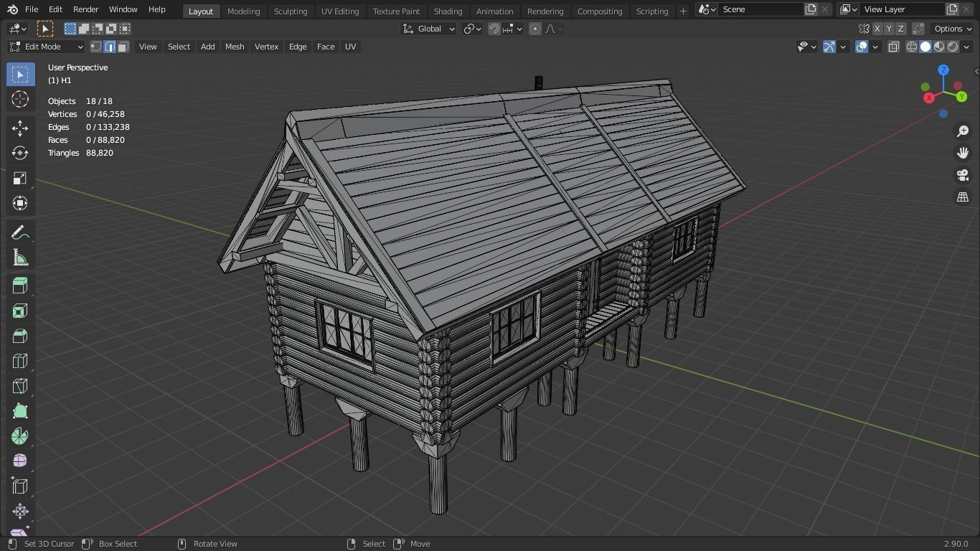Choose the Shrink/Fatten tool
The image size is (980, 551).
tap(20, 512)
